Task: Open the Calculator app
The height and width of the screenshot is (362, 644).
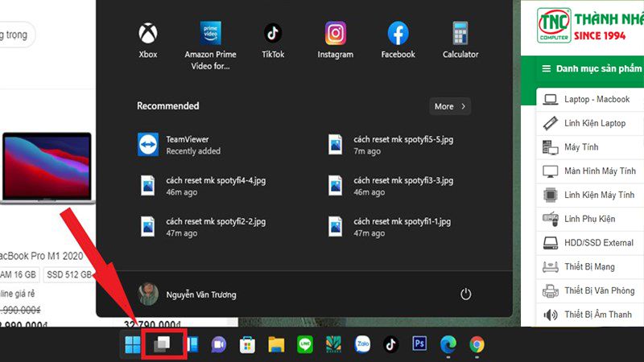Action: click(x=460, y=41)
